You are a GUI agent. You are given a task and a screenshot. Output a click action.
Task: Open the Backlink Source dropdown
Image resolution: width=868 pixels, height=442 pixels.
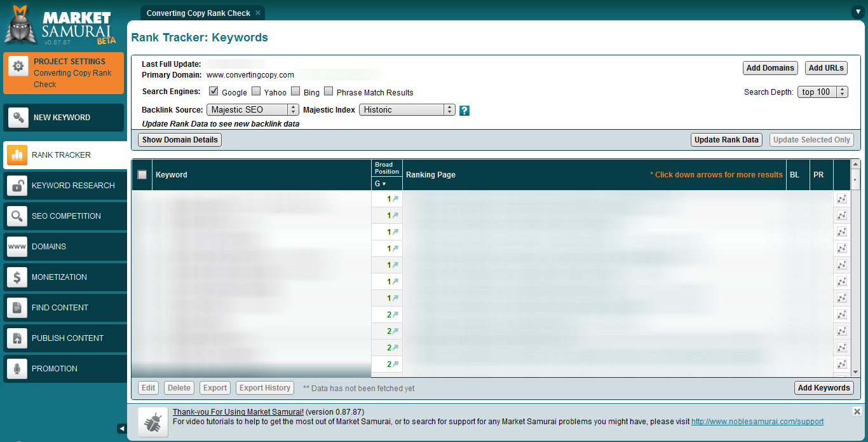click(x=253, y=110)
